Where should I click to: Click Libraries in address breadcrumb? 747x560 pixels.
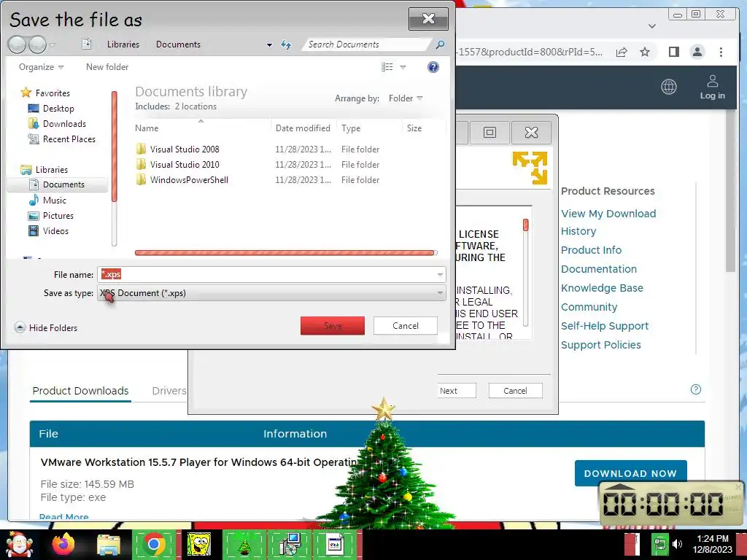pos(123,44)
